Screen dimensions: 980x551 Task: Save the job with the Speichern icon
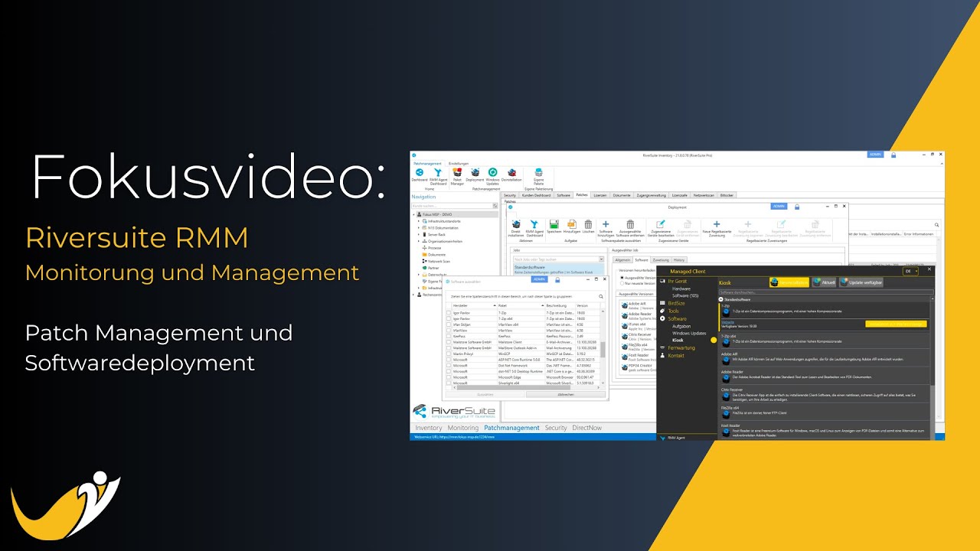click(x=554, y=224)
